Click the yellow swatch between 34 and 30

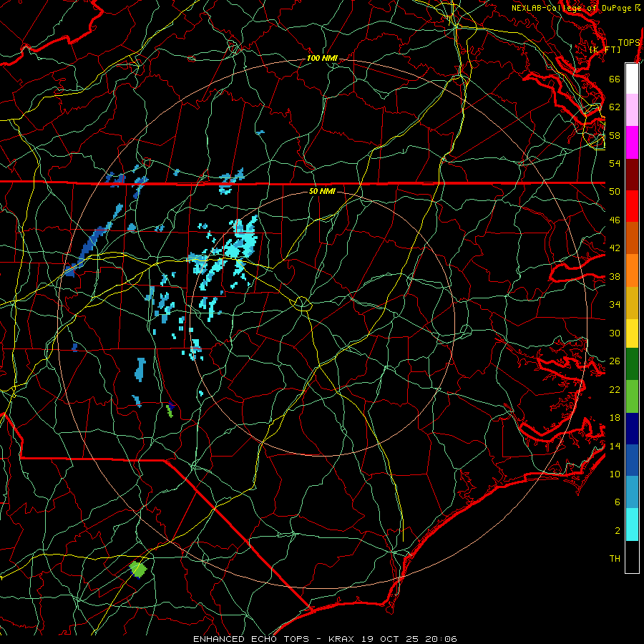[x=632, y=333]
